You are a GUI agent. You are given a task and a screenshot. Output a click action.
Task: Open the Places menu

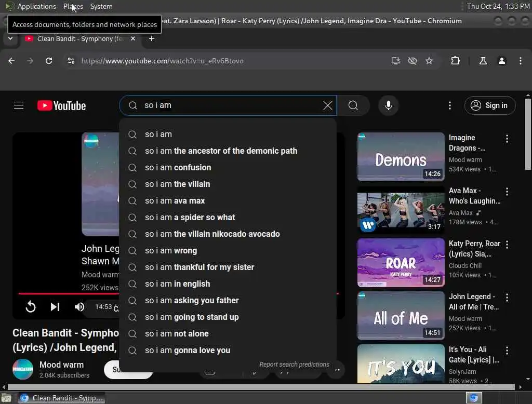pyautogui.click(x=73, y=6)
